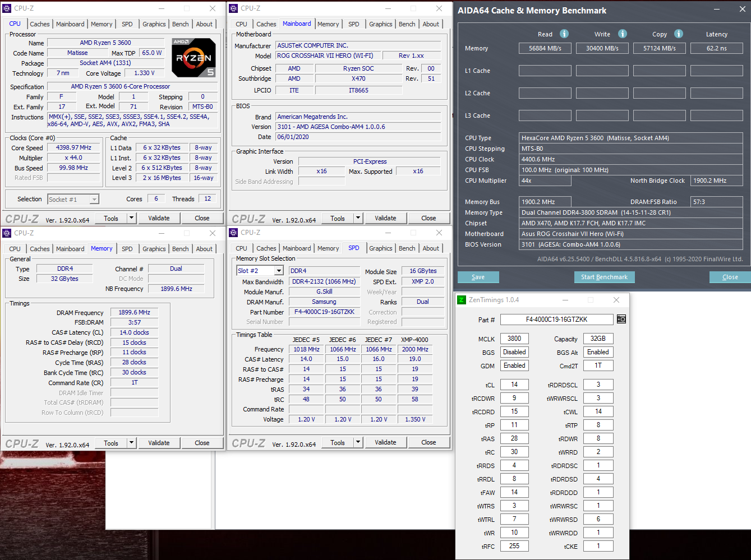Click tRFC value 255 in ZenTimings
Screen dimensions: 751x560
514,546
